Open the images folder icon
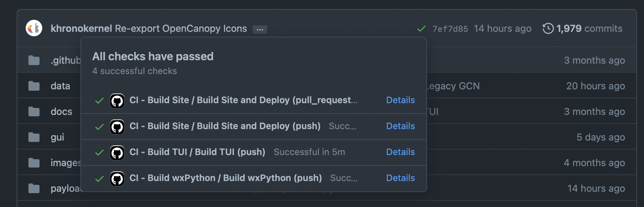Viewport: 644px width, 207px height. [34, 163]
